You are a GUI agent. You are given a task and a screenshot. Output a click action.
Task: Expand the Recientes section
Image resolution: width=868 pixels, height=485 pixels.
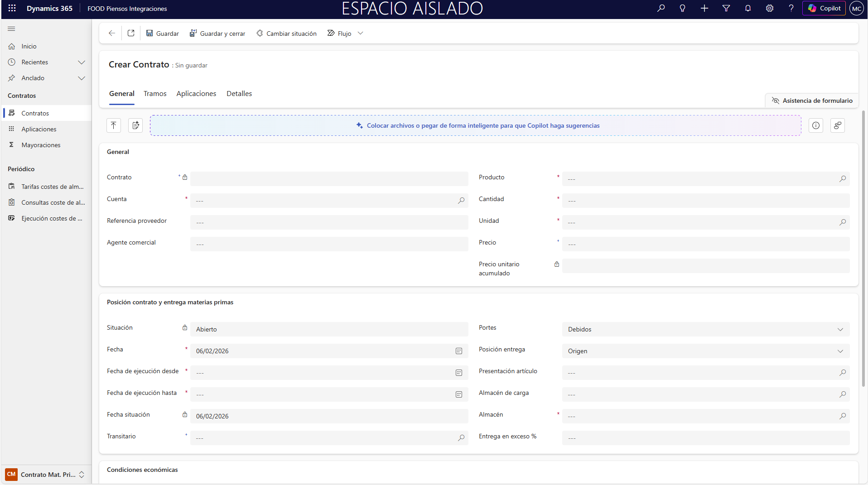pyautogui.click(x=82, y=62)
